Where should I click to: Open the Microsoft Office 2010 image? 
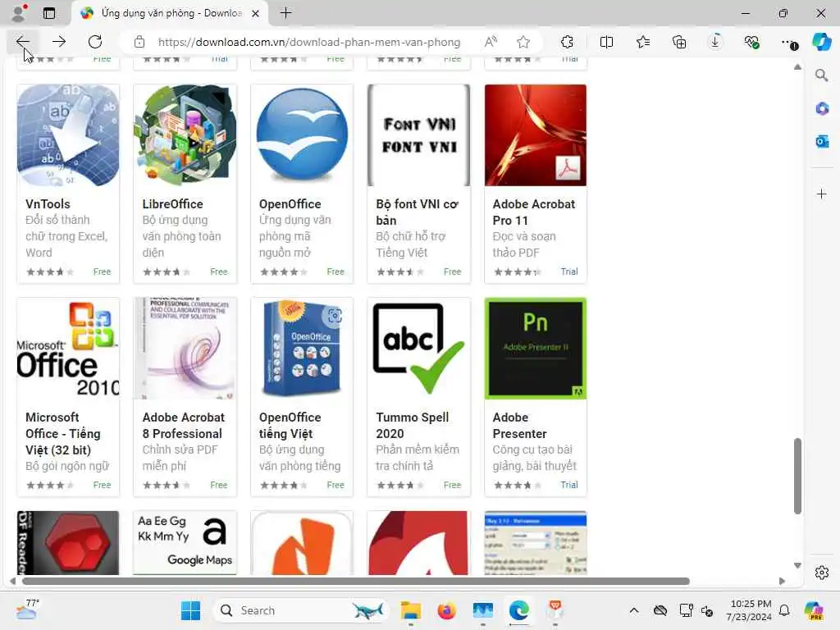point(68,348)
